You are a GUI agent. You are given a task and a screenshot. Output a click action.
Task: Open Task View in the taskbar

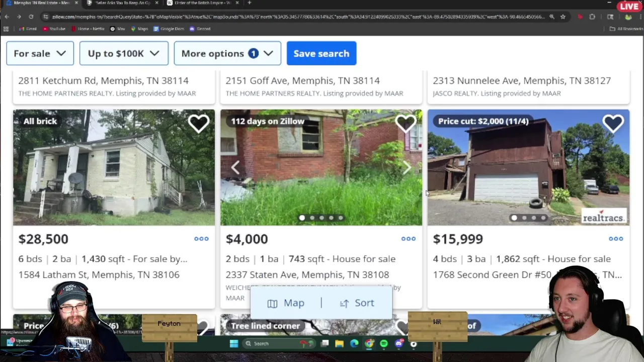[x=325, y=343]
